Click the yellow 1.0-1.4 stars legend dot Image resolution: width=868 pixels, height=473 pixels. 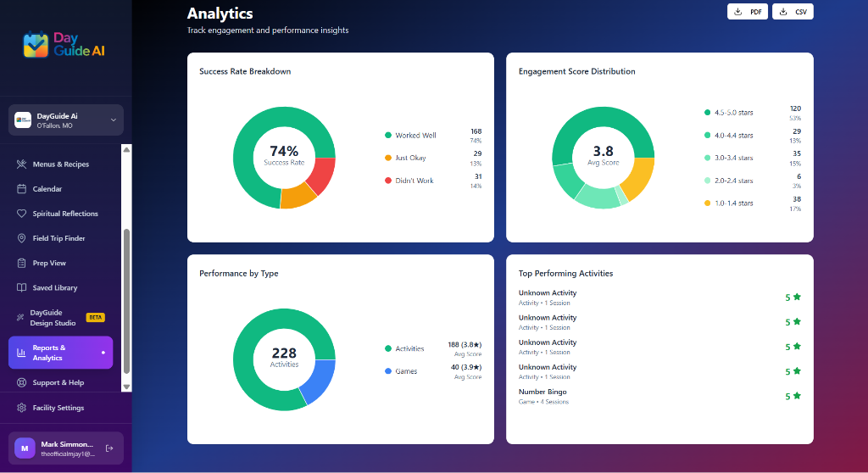(707, 203)
